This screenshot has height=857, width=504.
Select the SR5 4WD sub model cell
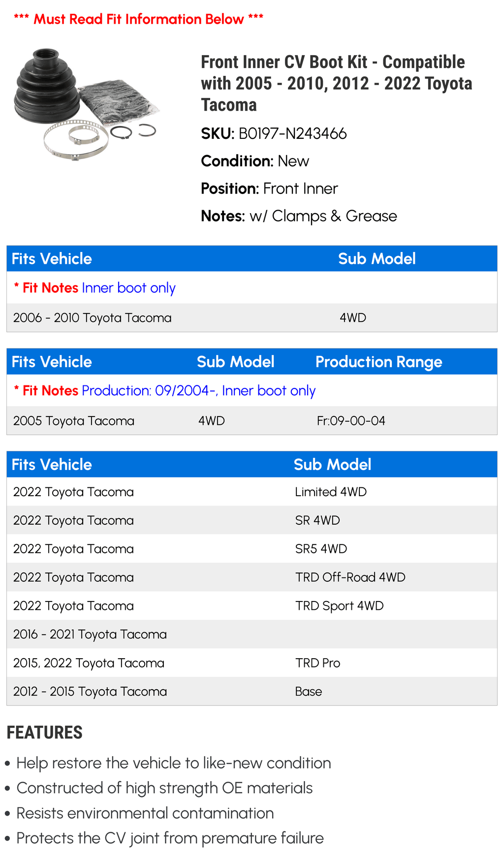(x=321, y=549)
